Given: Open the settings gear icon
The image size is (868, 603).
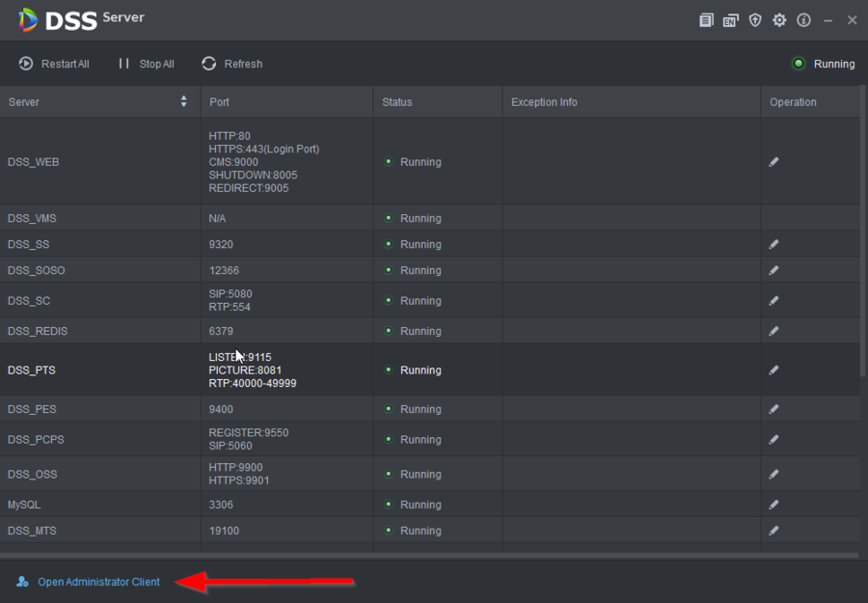Looking at the screenshot, I should (x=779, y=19).
